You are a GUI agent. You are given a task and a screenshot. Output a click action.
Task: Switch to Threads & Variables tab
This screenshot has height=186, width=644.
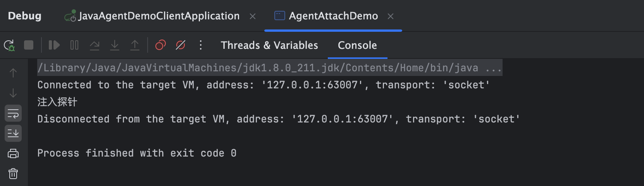269,45
